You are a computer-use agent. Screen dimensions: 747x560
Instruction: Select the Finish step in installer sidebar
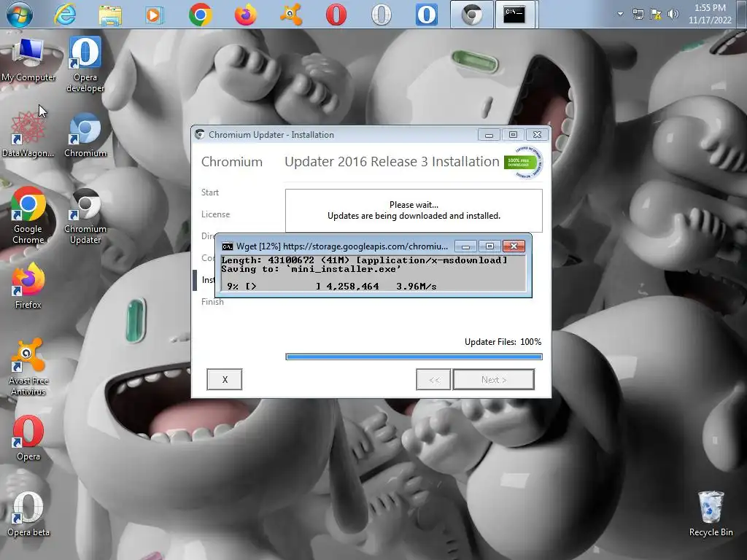click(212, 302)
